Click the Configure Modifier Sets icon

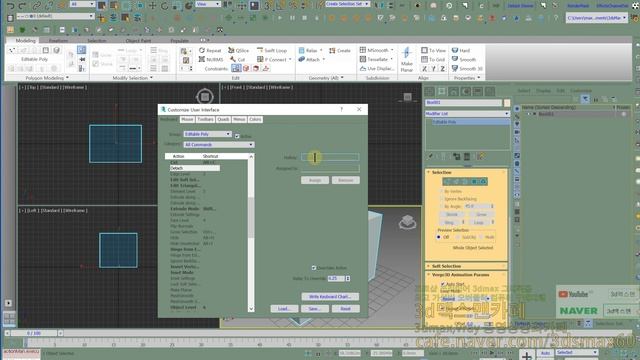[x=481, y=156]
